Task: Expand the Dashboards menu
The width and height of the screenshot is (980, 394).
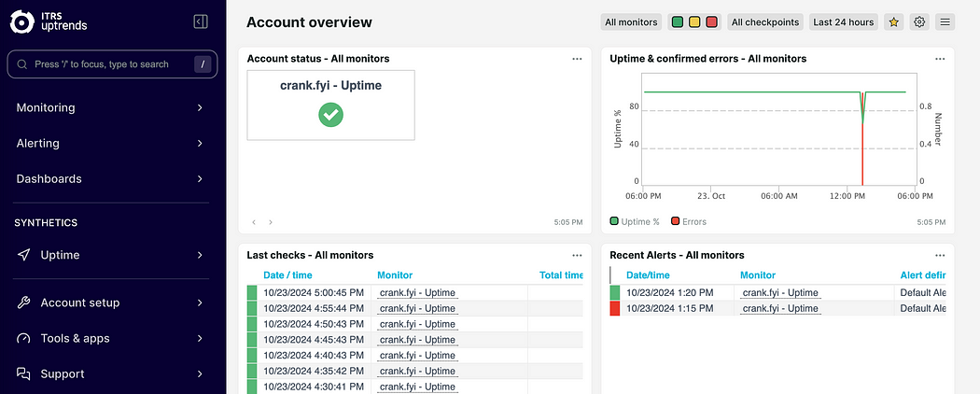Action: coord(113,179)
